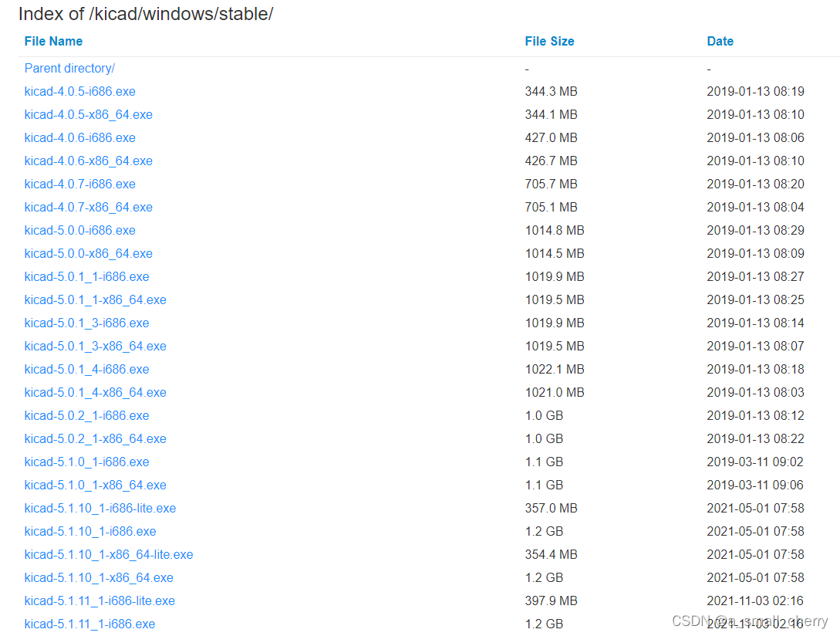
Task: Download kicad-4.0.5-x86_64.exe
Action: 89,115
